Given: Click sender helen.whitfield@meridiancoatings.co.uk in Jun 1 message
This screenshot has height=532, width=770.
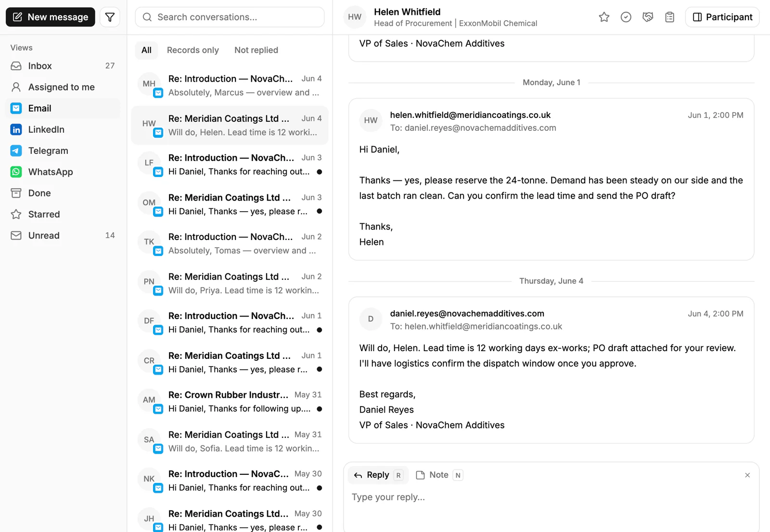Looking at the screenshot, I should pyautogui.click(x=470, y=115).
